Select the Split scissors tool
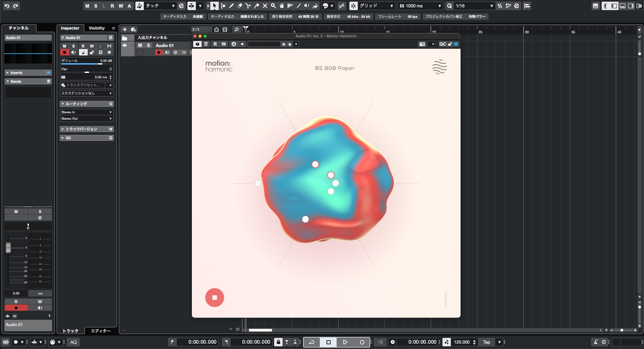This screenshot has height=349, width=644. point(248,6)
